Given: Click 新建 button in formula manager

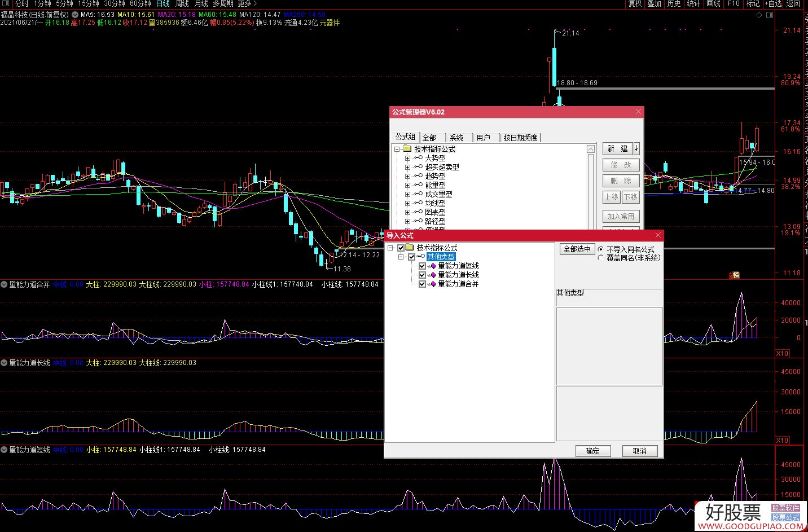Looking at the screenshot, I should [x=618, y=149].
